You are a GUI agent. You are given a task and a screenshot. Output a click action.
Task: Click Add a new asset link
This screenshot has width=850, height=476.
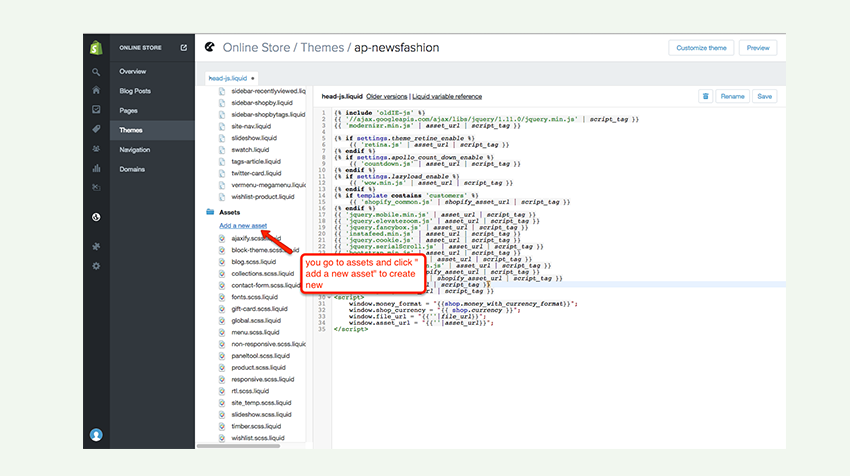tap(243, 226)
